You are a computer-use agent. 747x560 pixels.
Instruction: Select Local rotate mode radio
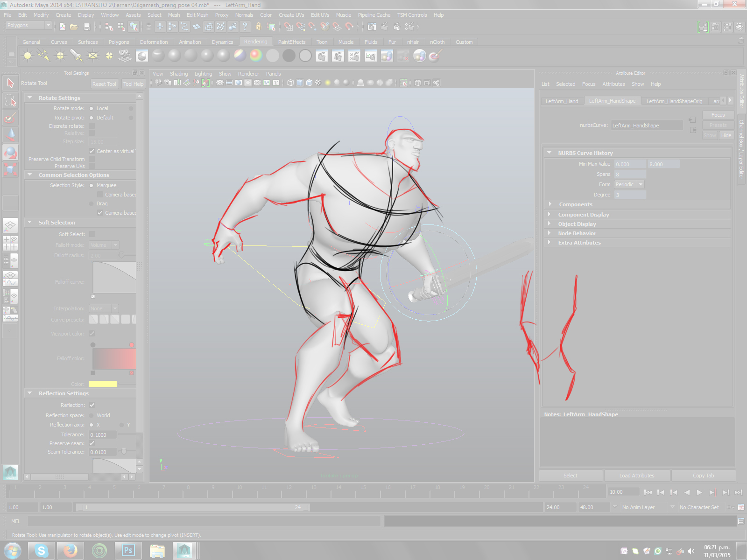coord(92,108)
